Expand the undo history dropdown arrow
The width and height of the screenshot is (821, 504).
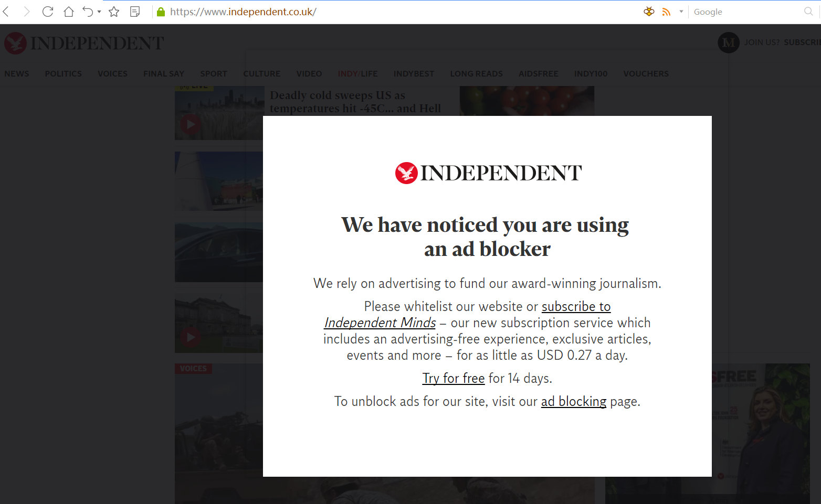pyautogui.click(x=99, y=12)
